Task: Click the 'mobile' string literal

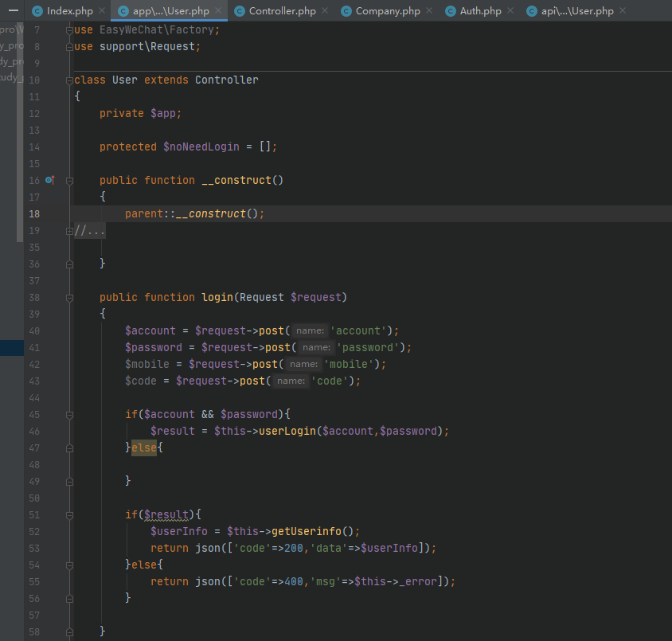Action: point(349,364)
